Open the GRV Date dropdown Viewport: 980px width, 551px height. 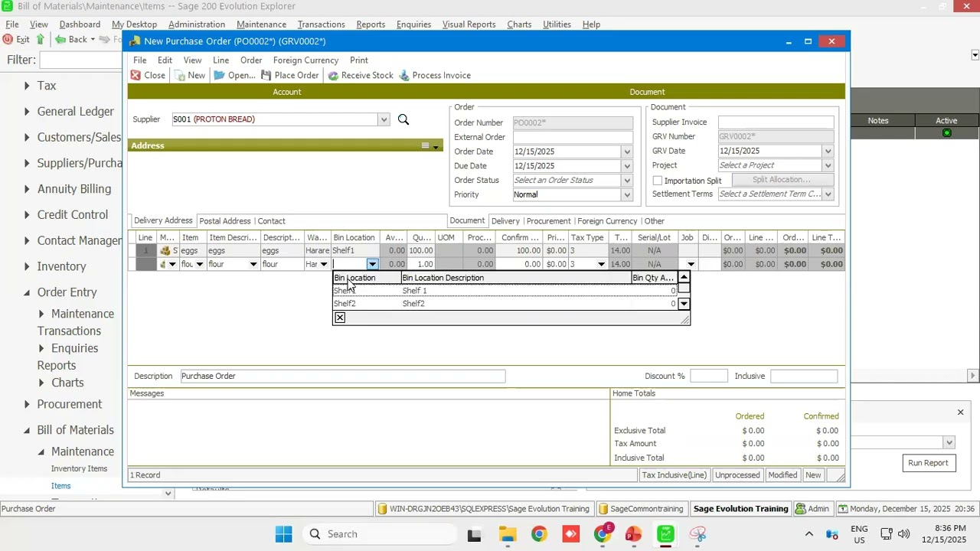pyautogui.click(x=828, y=151)
